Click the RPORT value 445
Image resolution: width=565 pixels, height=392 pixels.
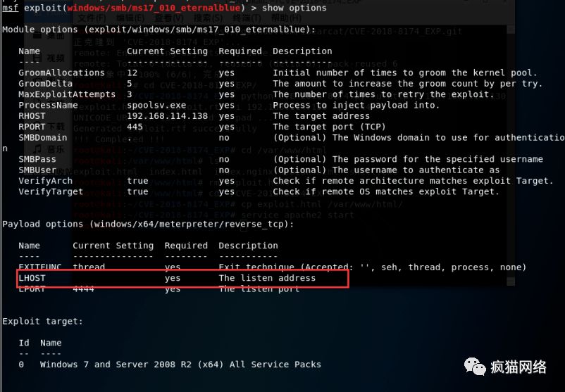135,127
